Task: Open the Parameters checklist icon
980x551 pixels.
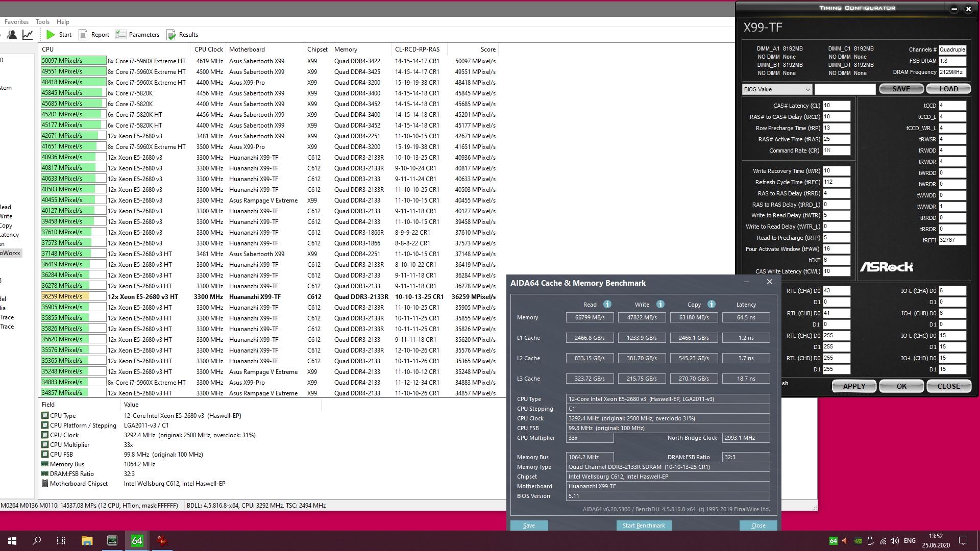Action: pos(121,35)
